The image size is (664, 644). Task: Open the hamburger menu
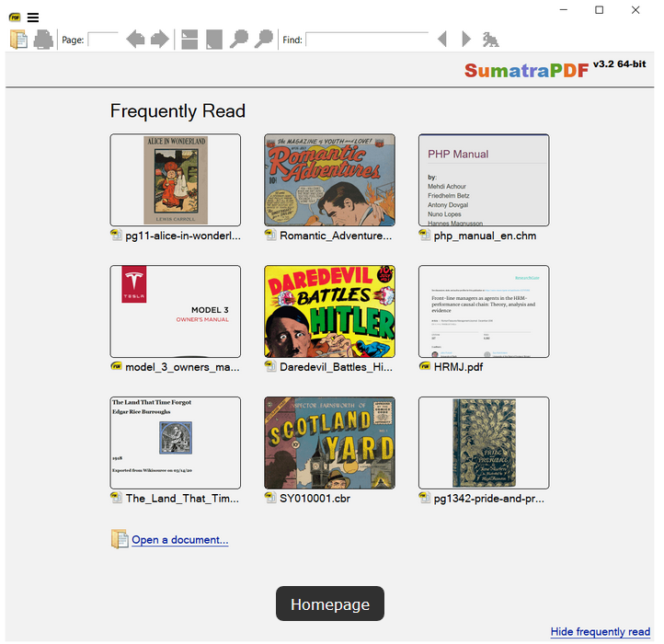point(33,17)
